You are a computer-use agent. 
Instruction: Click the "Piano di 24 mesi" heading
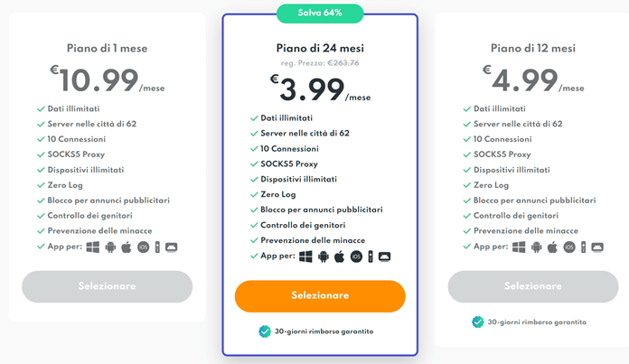point(319,48)
